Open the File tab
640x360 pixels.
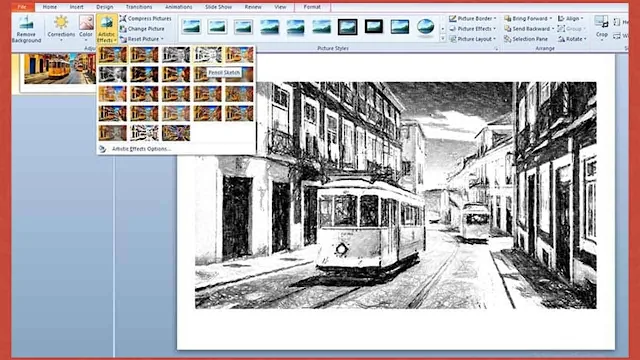(x=22, y=7)
